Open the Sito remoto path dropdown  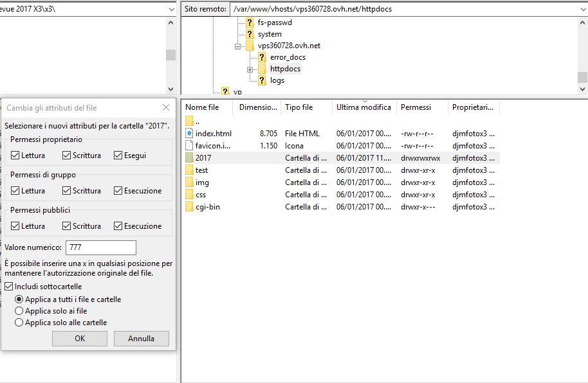coord(583,10)
